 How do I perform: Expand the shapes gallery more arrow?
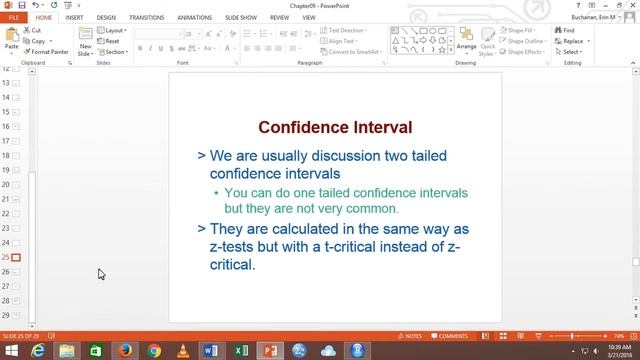451,50
